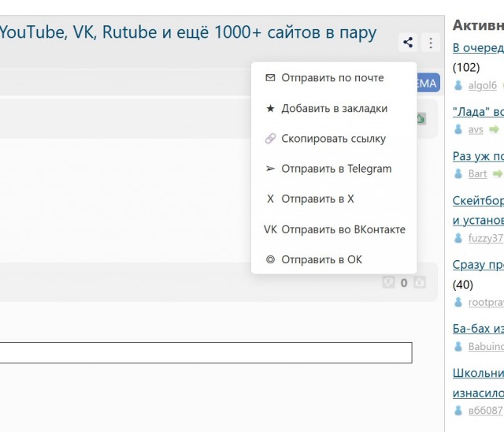Choose Отправить в Telegram
The height and width of the screenshot is (432, 504).
click(x=334, y=169)
